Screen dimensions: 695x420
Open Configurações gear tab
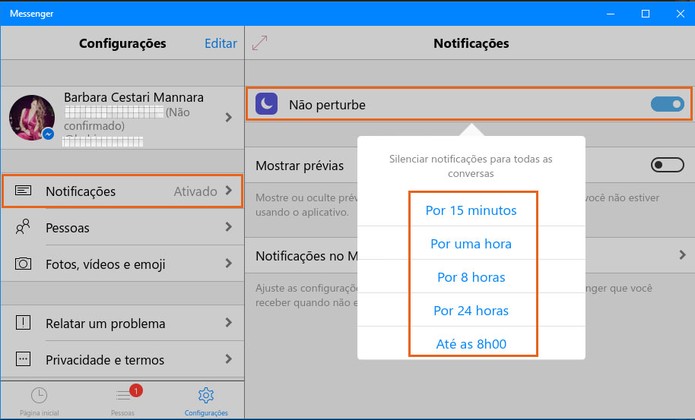tap(206, 401)
